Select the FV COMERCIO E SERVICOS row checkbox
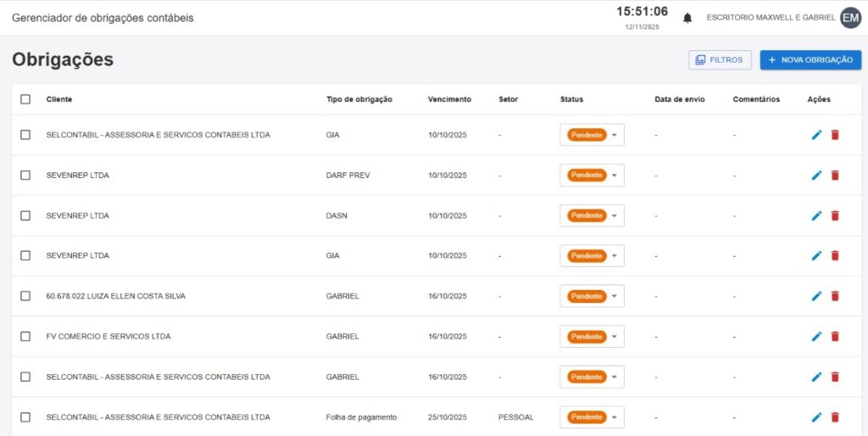 coord(25,337)
